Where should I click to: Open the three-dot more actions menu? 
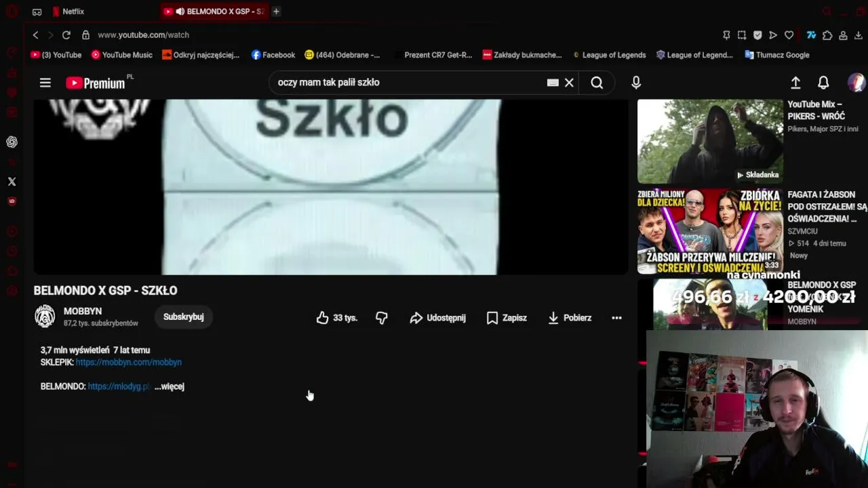pyautogui.click(x=616, y=318)
